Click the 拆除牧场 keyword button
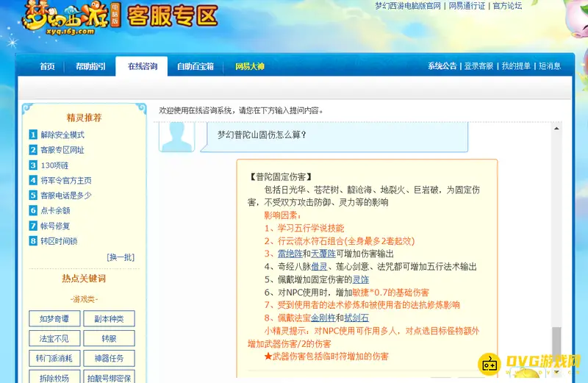This screenshot has width=588, height=383. click(x=54, y=377)
